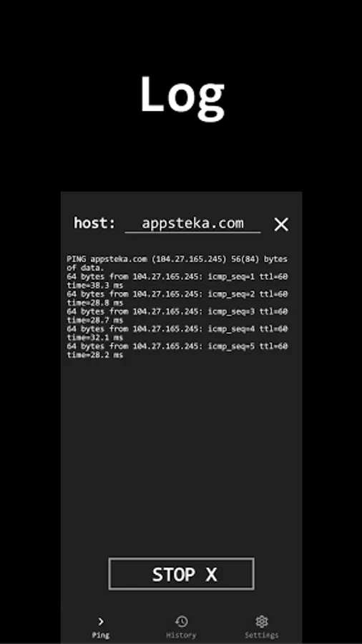Screen dimensions: 362x644
Task: Select the PING appsteka.com header line
Action: point(177,263)
